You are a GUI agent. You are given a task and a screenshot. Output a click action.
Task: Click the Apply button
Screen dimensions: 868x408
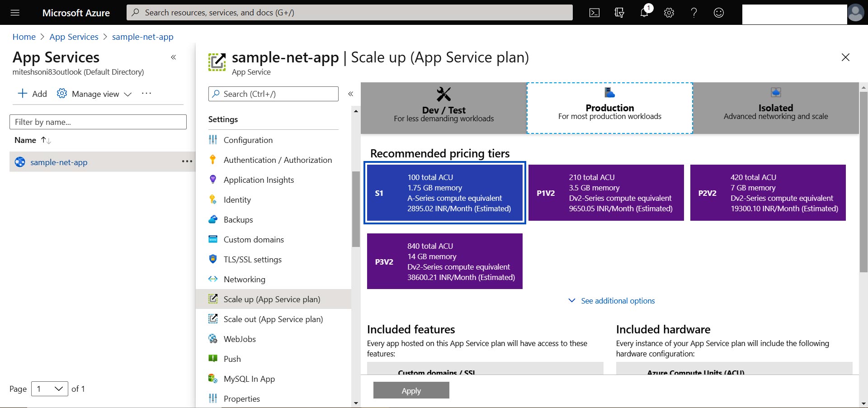coord(411,390)
